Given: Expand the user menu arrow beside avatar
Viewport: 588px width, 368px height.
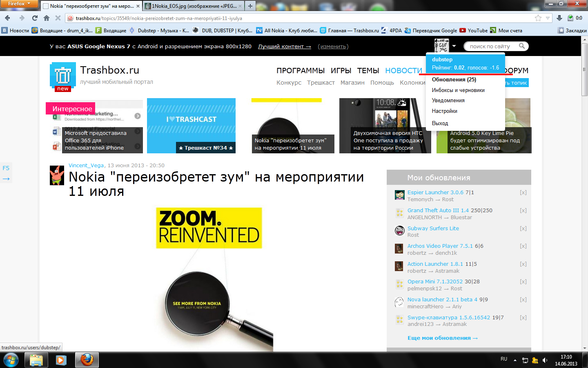Looking at the screenshot, I should 454,46.
